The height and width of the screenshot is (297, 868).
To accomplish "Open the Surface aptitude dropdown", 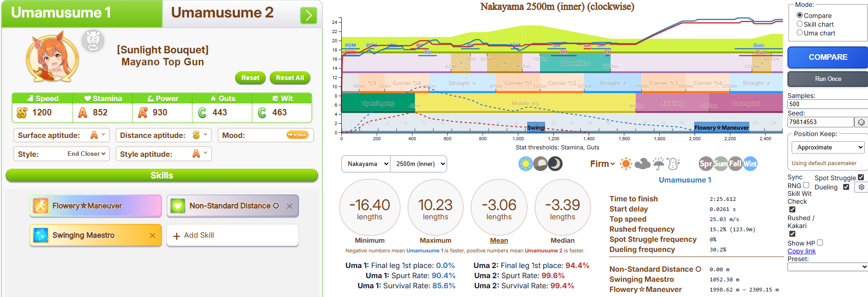I will 98,135.
